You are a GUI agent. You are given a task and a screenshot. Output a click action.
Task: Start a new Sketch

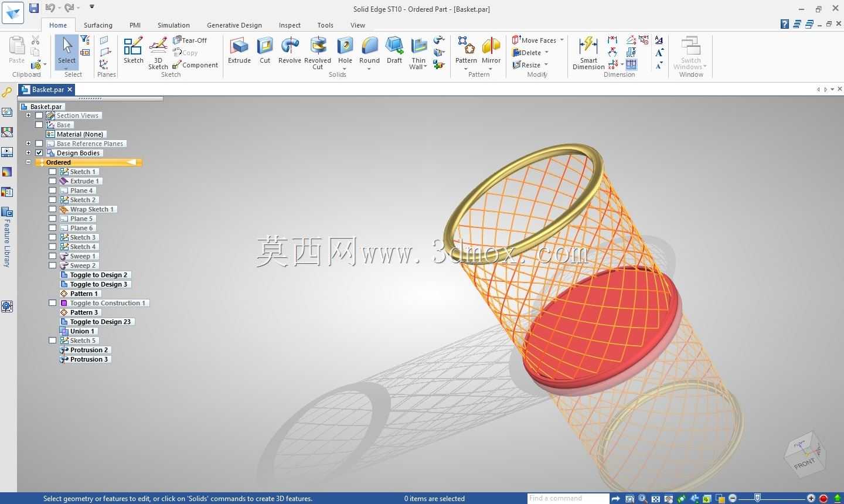point(133,50)
